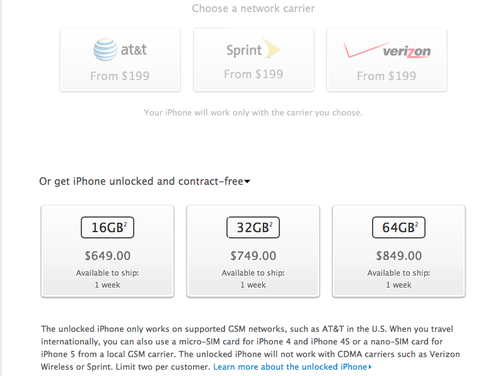Image resolution: width=500 pixels, height=376 pixels.
Task: Choose the $749.00 unlocked iPhone option
Action: click(253, 251)
